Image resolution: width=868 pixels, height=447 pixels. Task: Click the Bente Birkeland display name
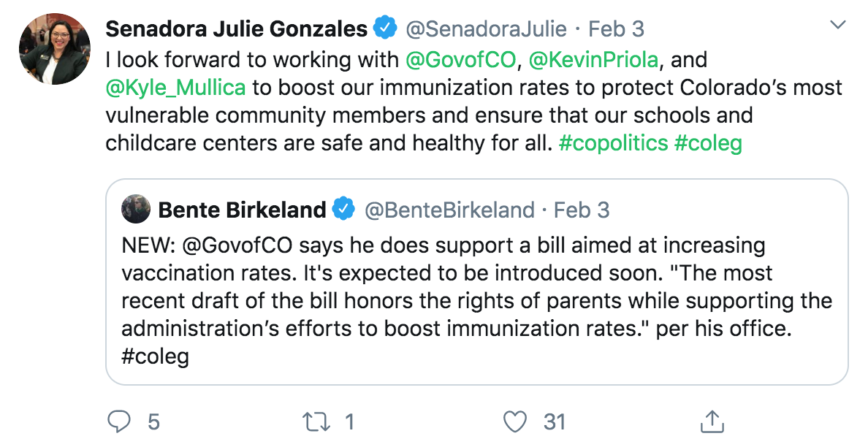(x=242, y=210)
